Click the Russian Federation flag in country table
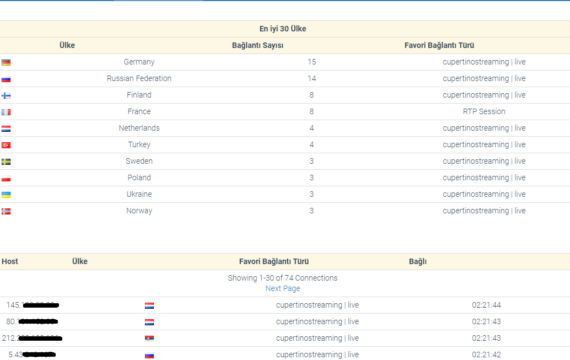The height and width of the screenshot is (360, 570). [x=6, y=79]
